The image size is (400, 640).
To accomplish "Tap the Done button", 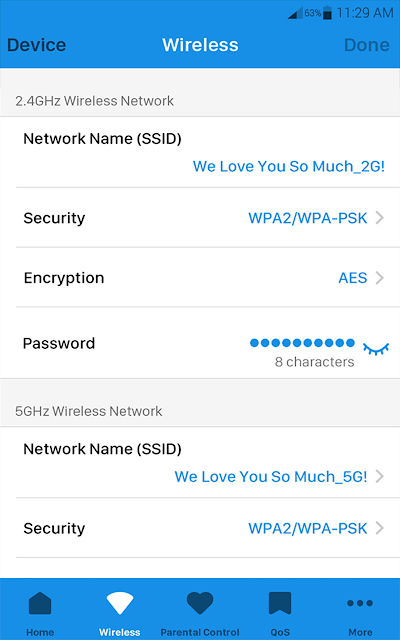I will click(367, 45).
